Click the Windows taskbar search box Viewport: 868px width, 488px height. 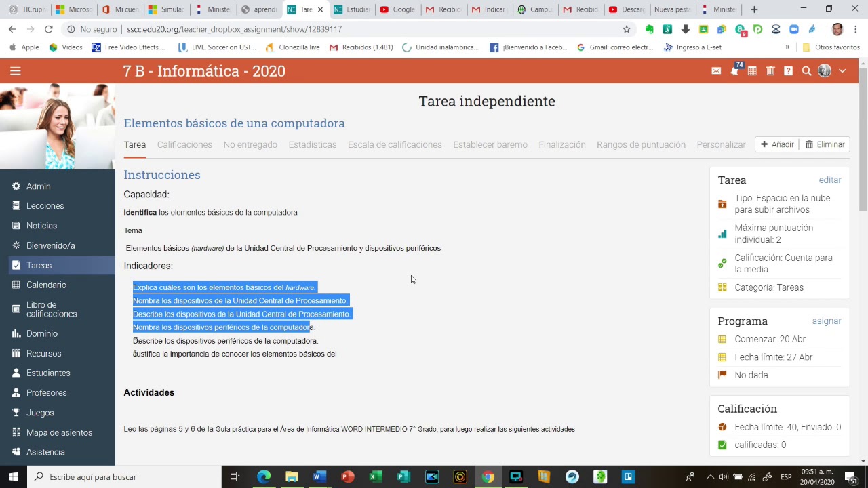(124, 477)
